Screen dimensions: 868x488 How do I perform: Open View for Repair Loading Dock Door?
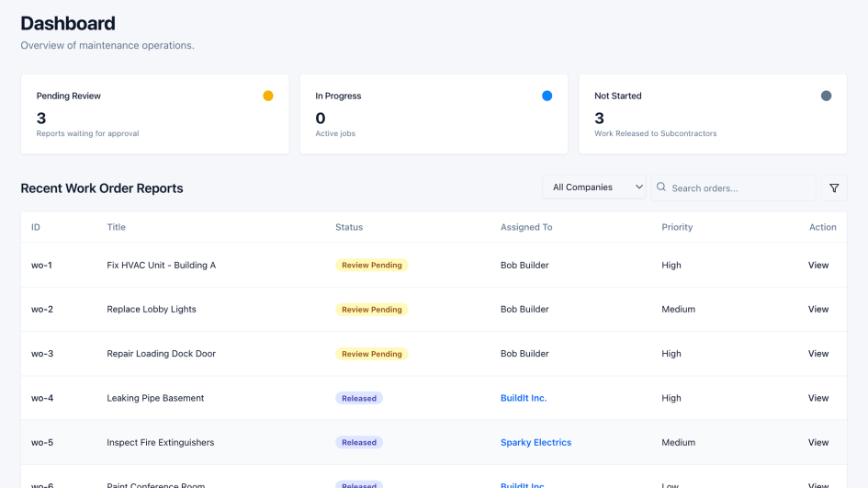point(818,354)
